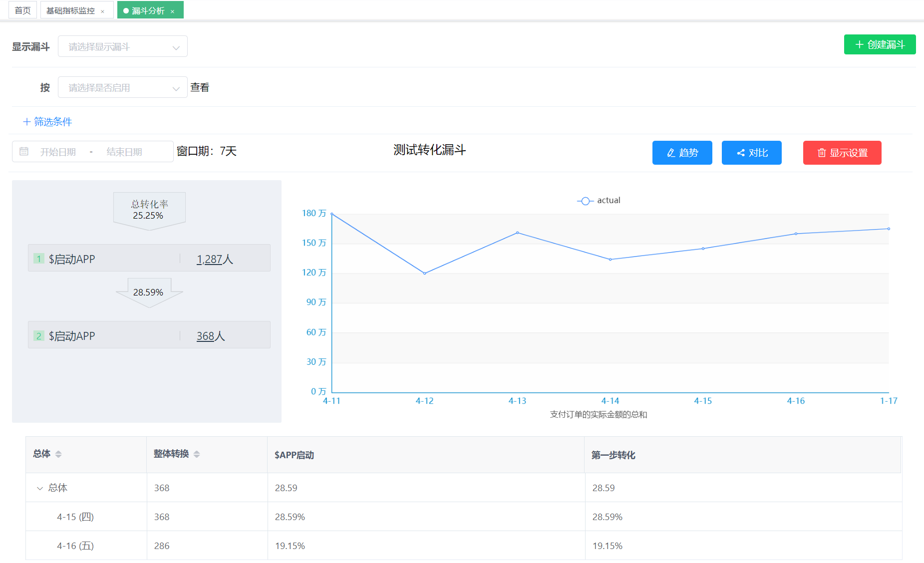
Task: Add a 筛选条件 filter
Action: click(x=47, y=121)
